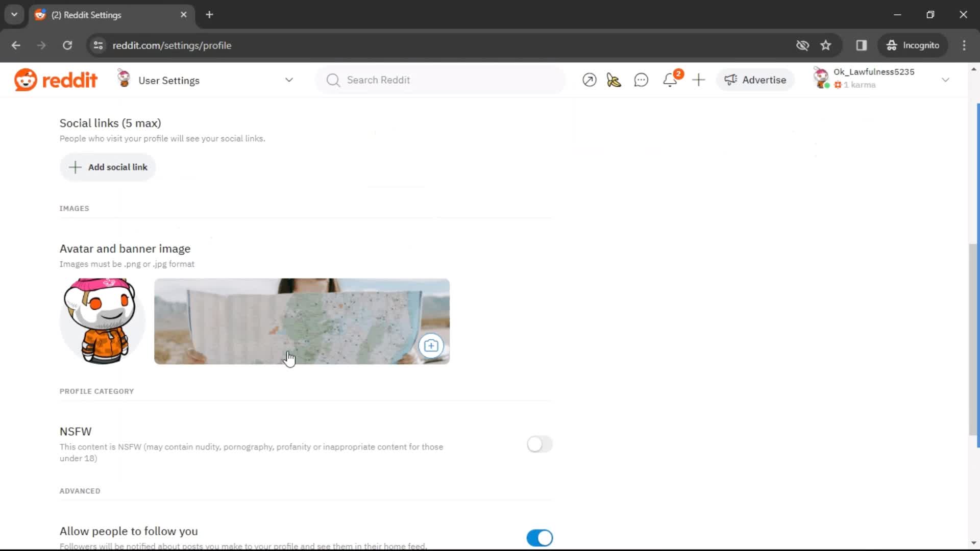Expand the browser tab list dropdown
Viewport: 980px width, 551px height.
tap(14, 15)
